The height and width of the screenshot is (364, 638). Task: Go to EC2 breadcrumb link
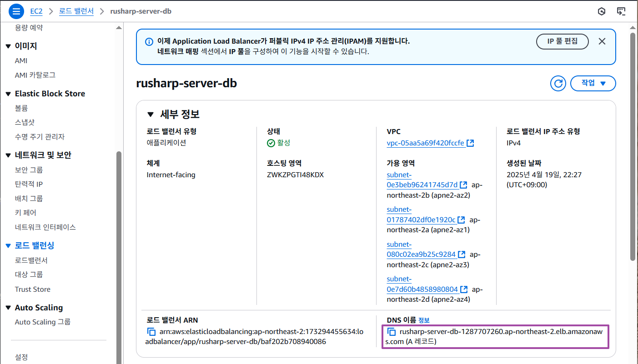tap(36, 11)
